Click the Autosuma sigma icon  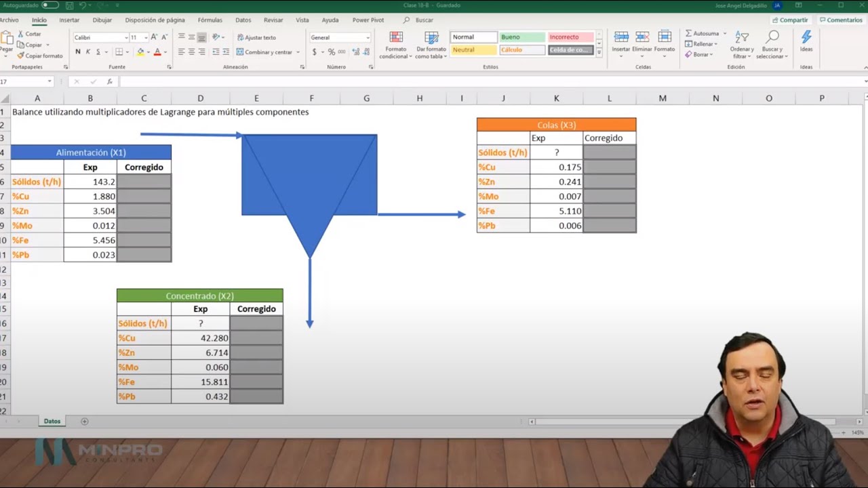(689, 33)
